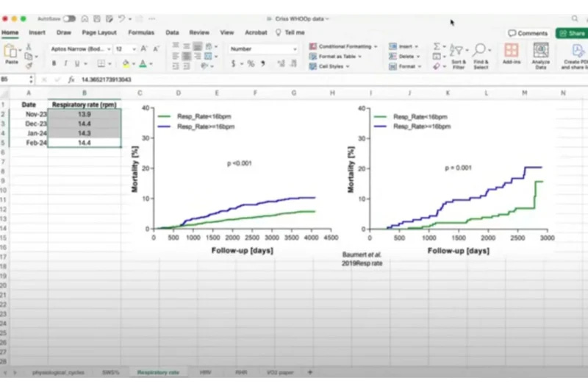
Task: Switch to the HRV sheet tab
Action: pyautogui.click(x=206, y=372)
